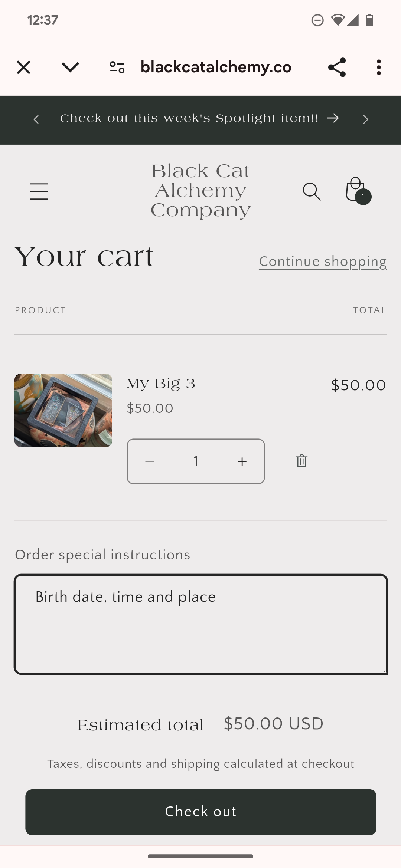Close the browser tab with X
Screen dimensions: 401x868
pos(24,68)
